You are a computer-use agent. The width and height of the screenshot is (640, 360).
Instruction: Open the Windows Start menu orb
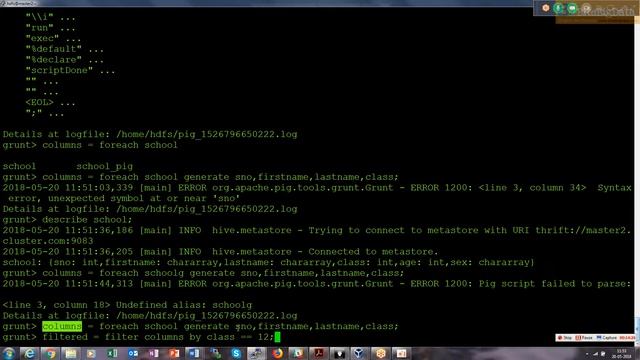click(9, 353)
